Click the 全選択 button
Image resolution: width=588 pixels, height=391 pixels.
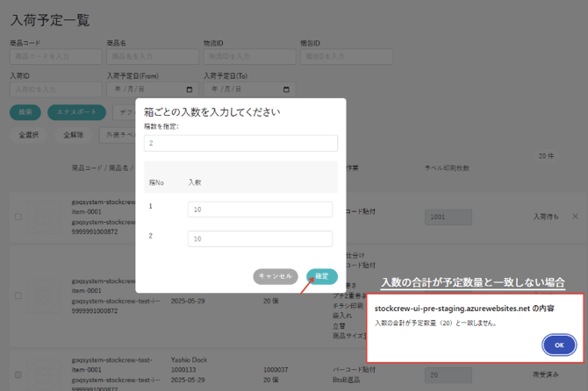(x=29, y=136)
